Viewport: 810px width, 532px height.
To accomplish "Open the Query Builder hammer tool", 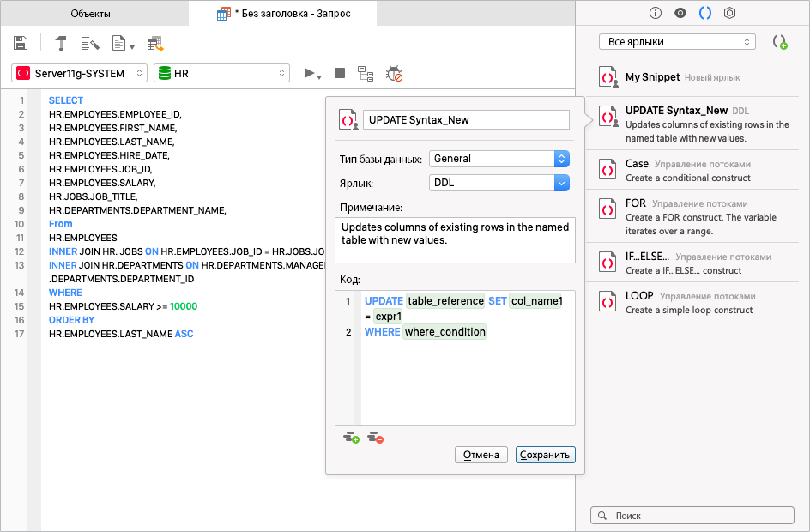I will [x=62, y=43].
